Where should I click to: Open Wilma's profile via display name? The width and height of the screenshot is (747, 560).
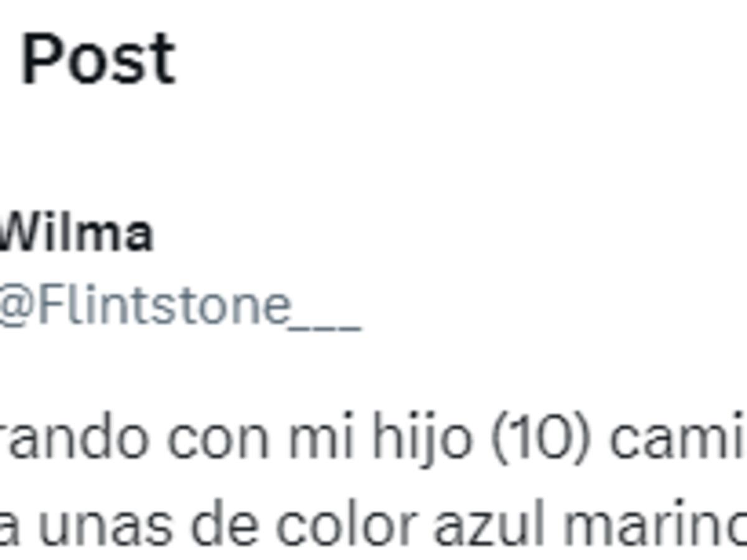point(76,233)
